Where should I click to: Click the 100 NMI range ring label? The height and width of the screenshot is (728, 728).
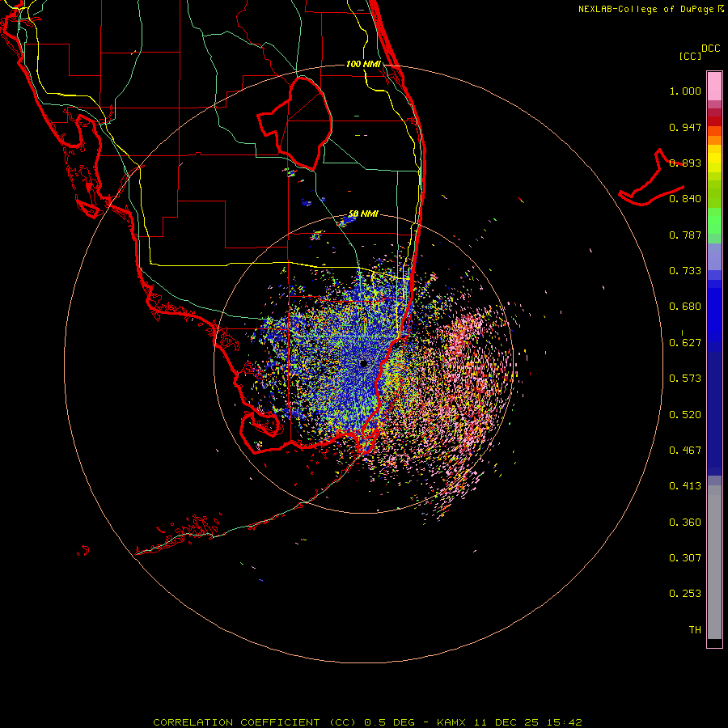click(x=363, y=64)
